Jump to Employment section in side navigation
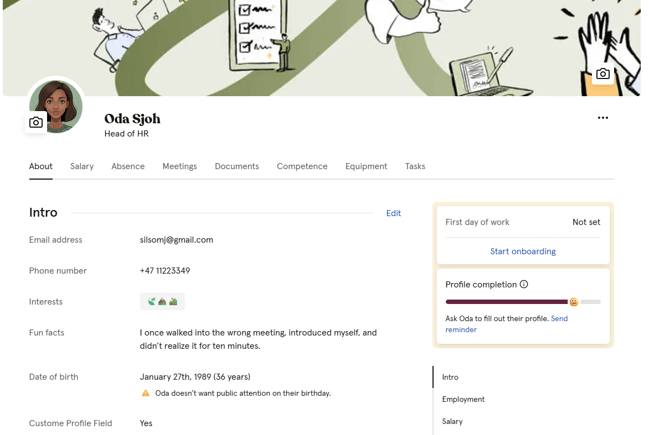 pos(463,399)
